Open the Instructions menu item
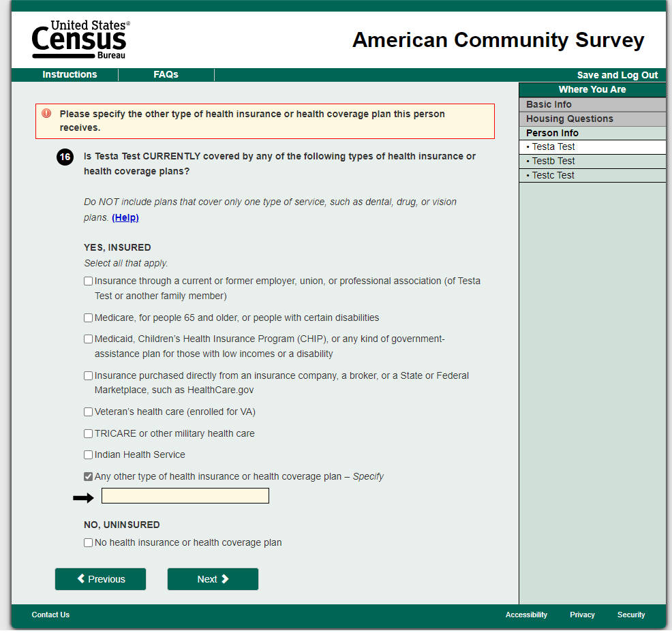672x635 pixels. (x=70, y=74)
